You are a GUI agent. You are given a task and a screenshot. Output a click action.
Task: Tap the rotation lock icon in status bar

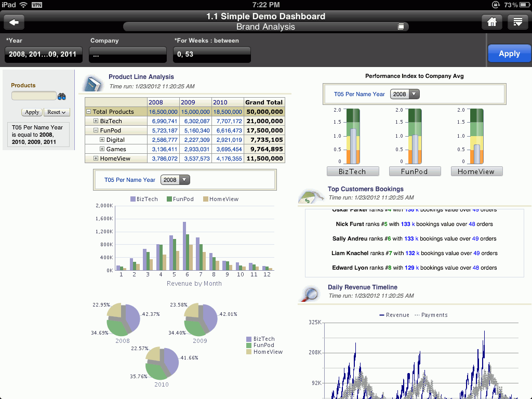pyautogui.click(x=496, y=5)
